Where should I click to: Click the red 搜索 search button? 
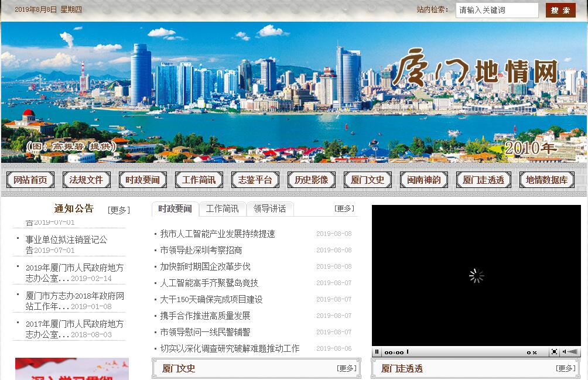tap(560, 11)
